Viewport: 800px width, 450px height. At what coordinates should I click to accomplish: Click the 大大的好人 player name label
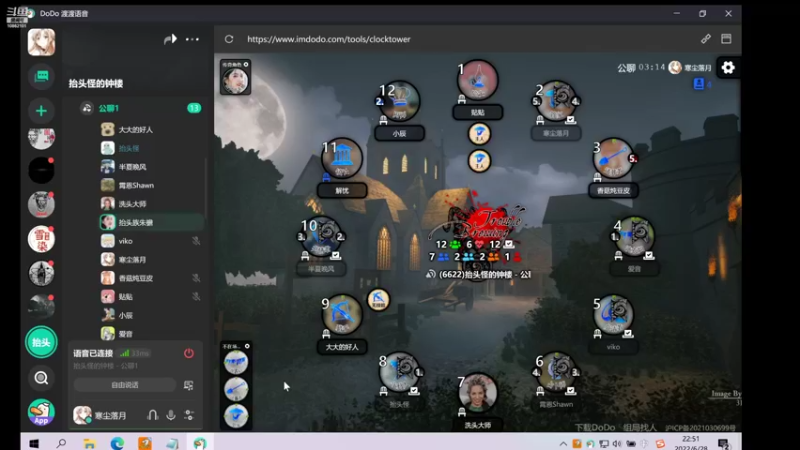[342, 347]
